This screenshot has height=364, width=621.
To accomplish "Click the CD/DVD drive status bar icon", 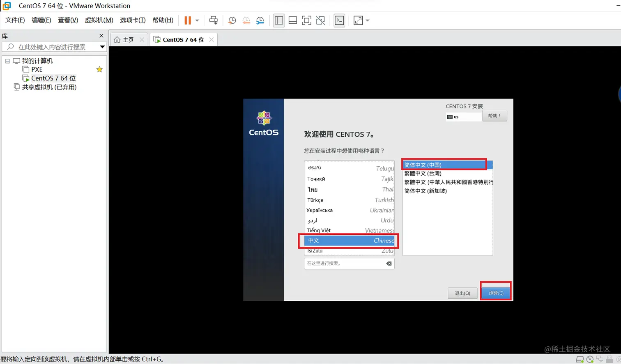I will point(590,359).
